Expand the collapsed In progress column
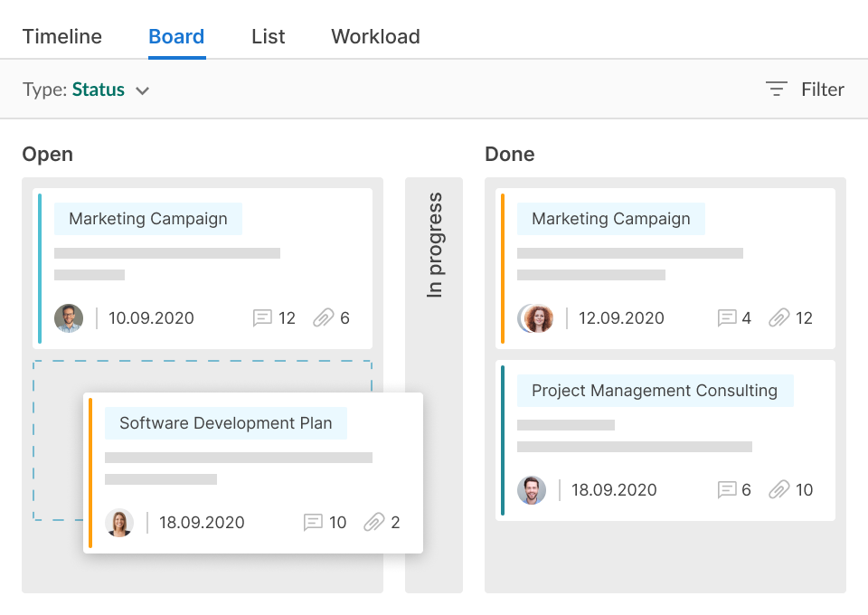Image resolution: width=868 pixels, height=615 pixels. pos(434,246)
